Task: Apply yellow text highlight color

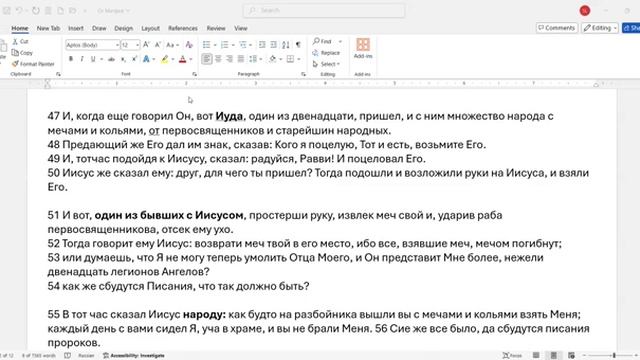Action: click(x=164, y=59)
